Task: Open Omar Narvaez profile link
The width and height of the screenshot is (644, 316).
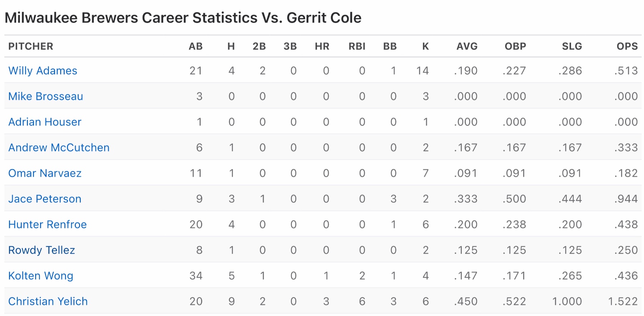Action: [x=45, y=173]
